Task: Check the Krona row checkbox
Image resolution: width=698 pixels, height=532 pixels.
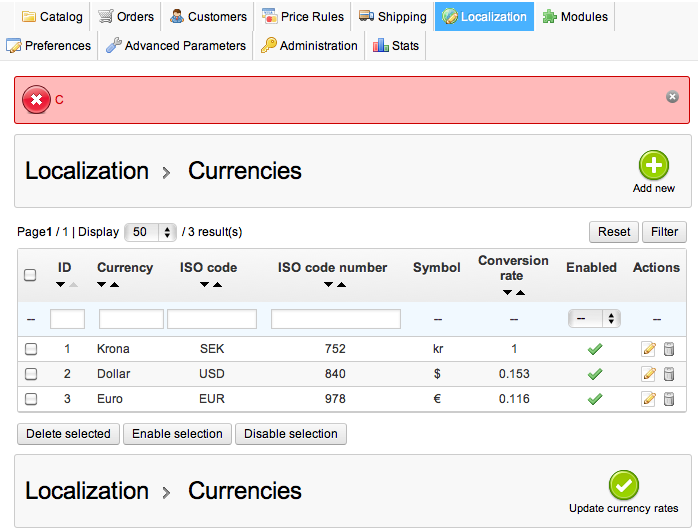Action: [x=31, y=349]
